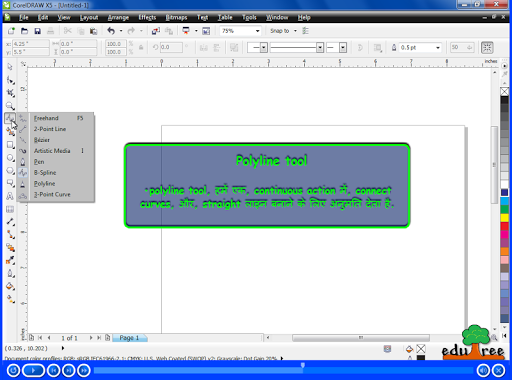Screen dimensions: 512x380
Task: Select the Zoom tool in toolbox
Action: pos(10,106)
